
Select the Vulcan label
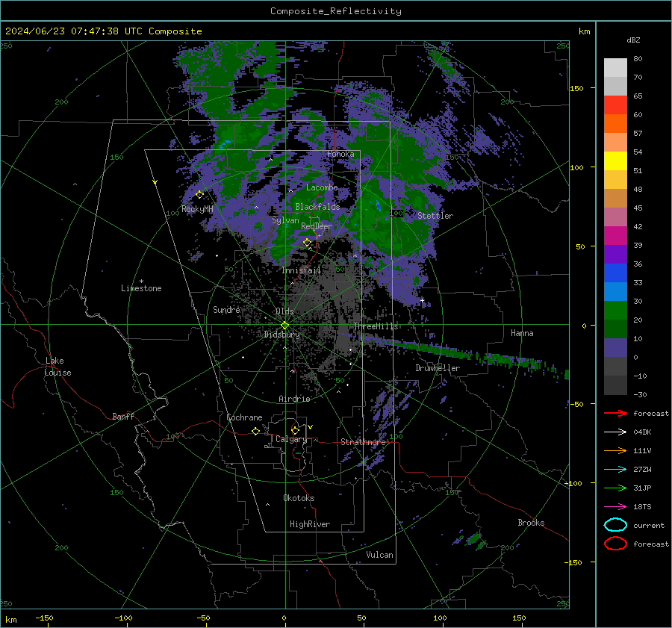379,555
